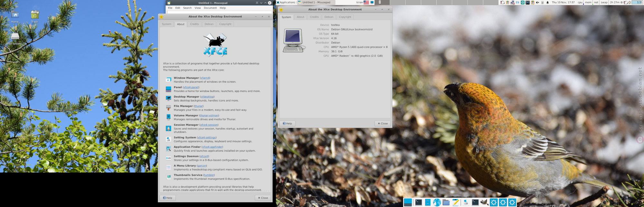Open the file cabinet icon in the dock

pos(428,202)
